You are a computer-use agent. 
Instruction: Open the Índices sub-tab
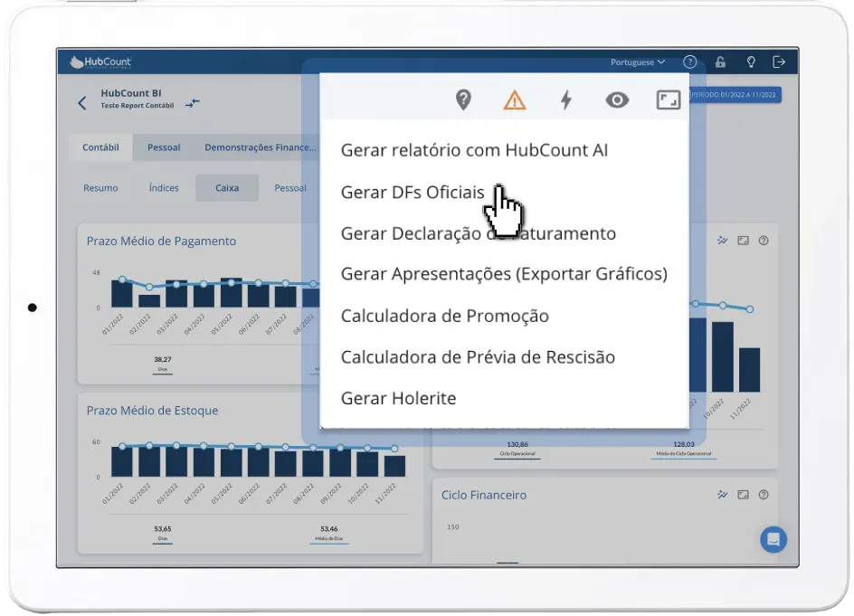click(164, 188)
